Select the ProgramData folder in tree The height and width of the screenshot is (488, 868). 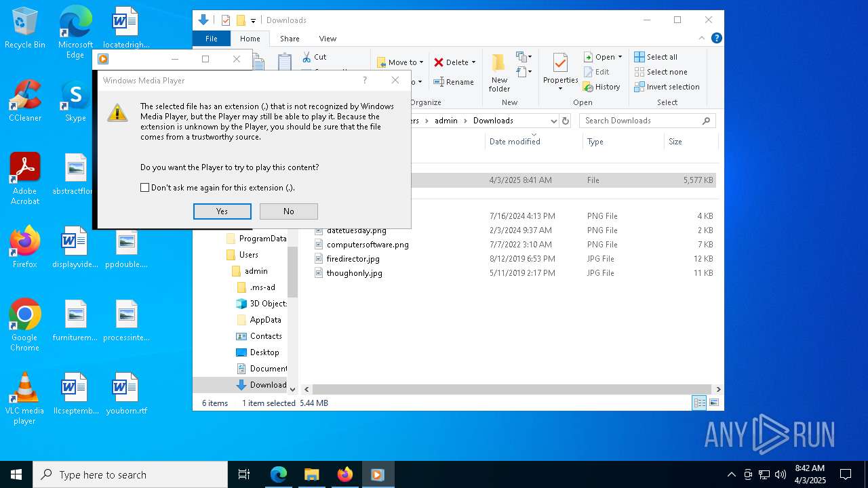(262, 239)
